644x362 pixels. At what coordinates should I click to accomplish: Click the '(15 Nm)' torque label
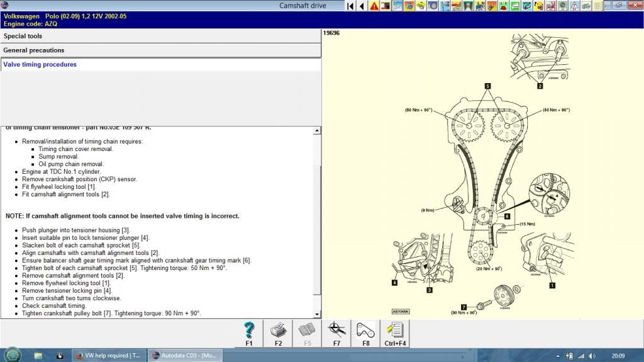pyautogui.click(x=528, y=223)
